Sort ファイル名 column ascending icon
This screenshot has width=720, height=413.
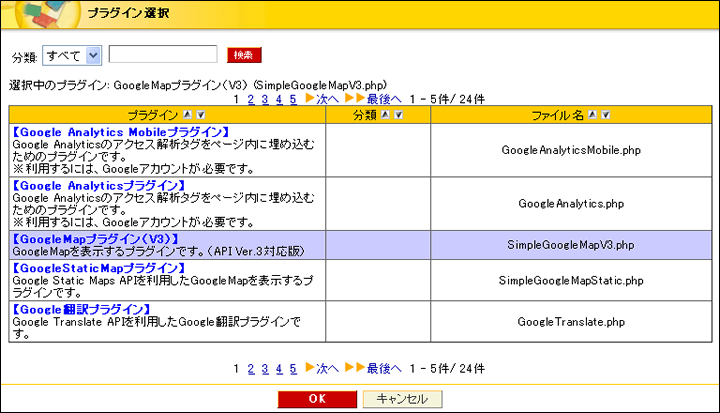(x=592, y=116)
